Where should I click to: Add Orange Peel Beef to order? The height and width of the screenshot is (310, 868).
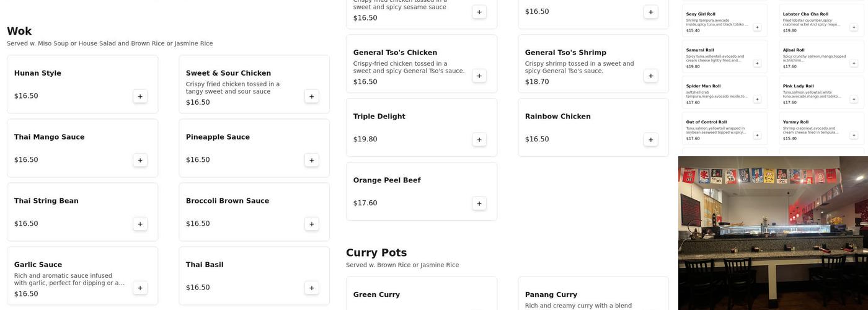pyautogui.click(x=479, y=203)
